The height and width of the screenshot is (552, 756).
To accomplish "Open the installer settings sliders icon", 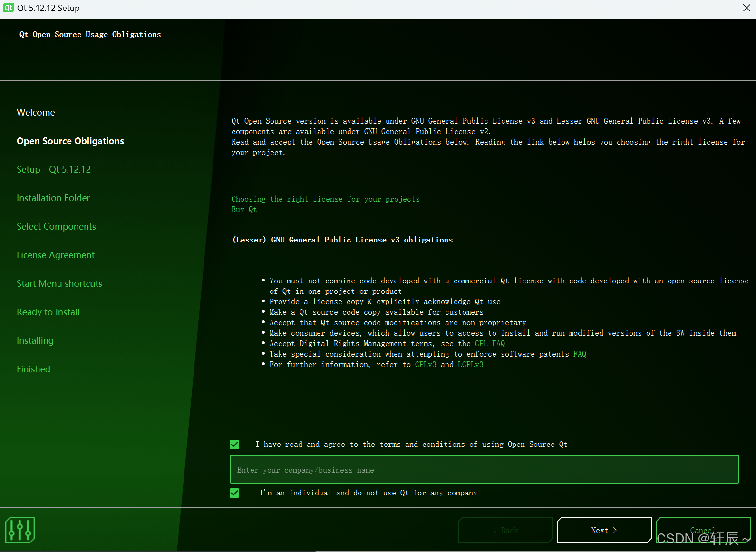I will tap(20, 530).
